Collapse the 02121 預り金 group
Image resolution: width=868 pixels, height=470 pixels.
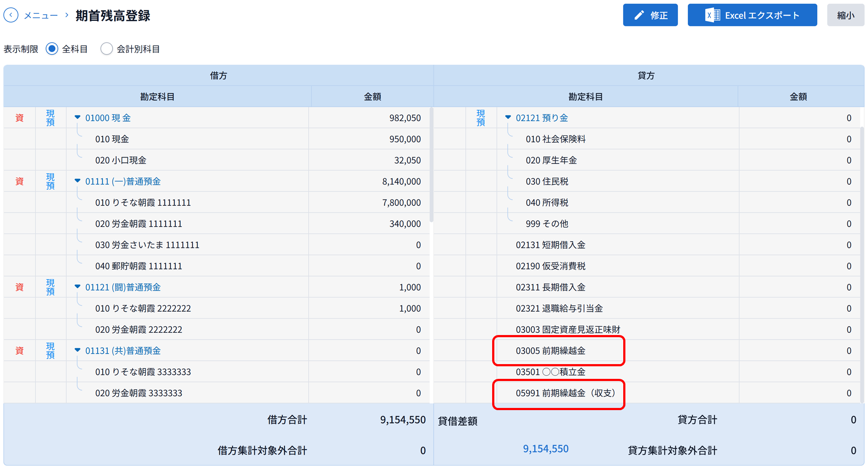click(508, 117)
